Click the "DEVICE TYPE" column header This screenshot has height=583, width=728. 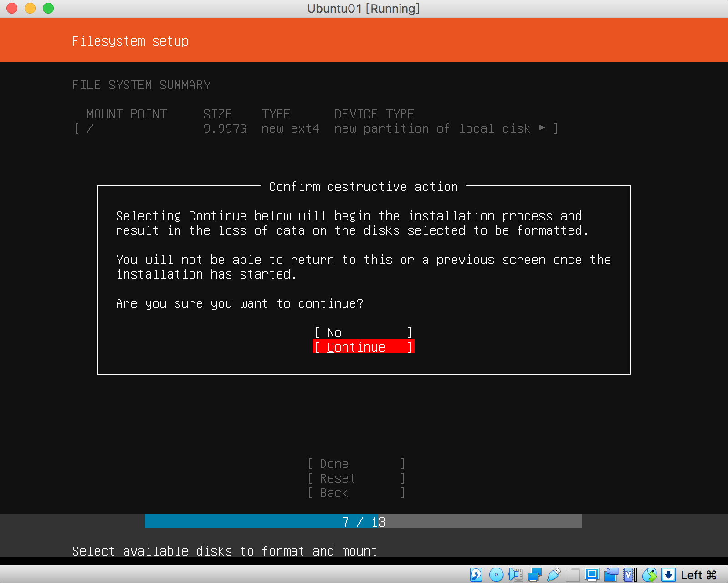(374, 114)
